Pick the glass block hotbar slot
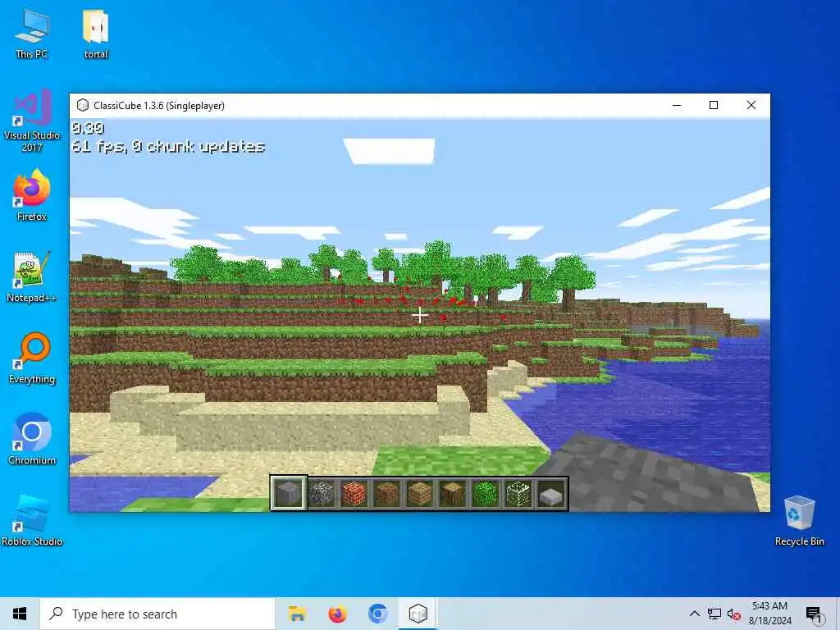The width and height of the screenshot is (840, 630). pyautogui.click(x=518, y=493)
